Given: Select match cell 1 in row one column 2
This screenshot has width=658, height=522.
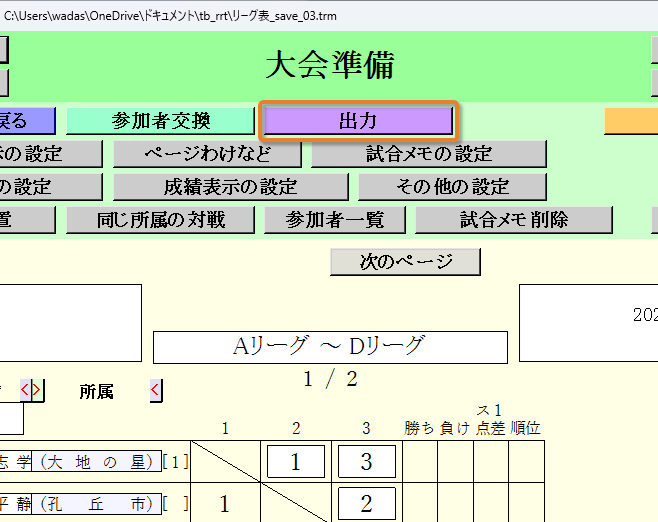Looking at the screenshot, I should [x=296, y=461].
